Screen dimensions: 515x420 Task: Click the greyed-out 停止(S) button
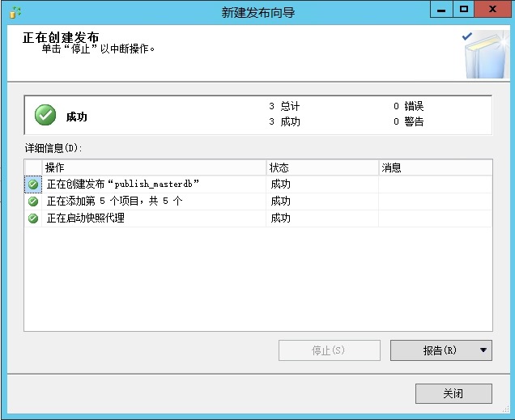[329, 350]
